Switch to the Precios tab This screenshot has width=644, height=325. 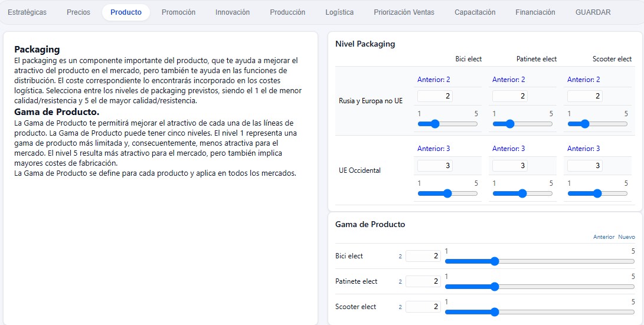[79, 12]
